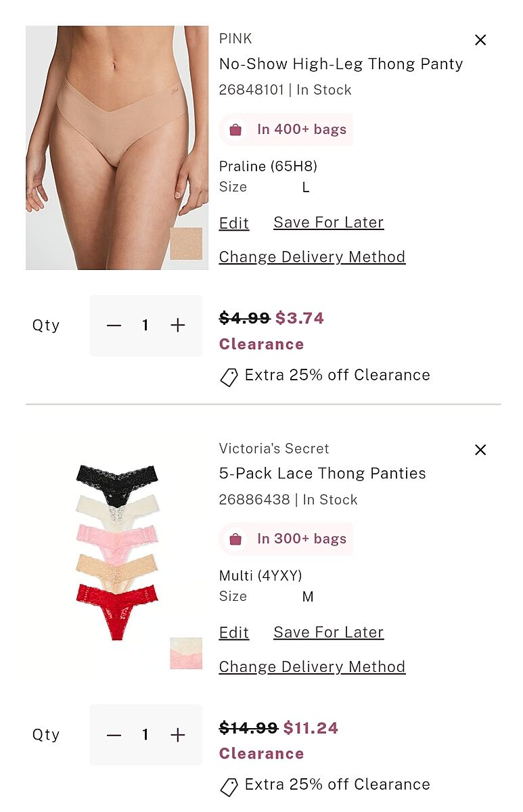The width and height of the screenshot is (523, 812).
Task: Edit the Praline thong panty item
Action: click(234, 223)
